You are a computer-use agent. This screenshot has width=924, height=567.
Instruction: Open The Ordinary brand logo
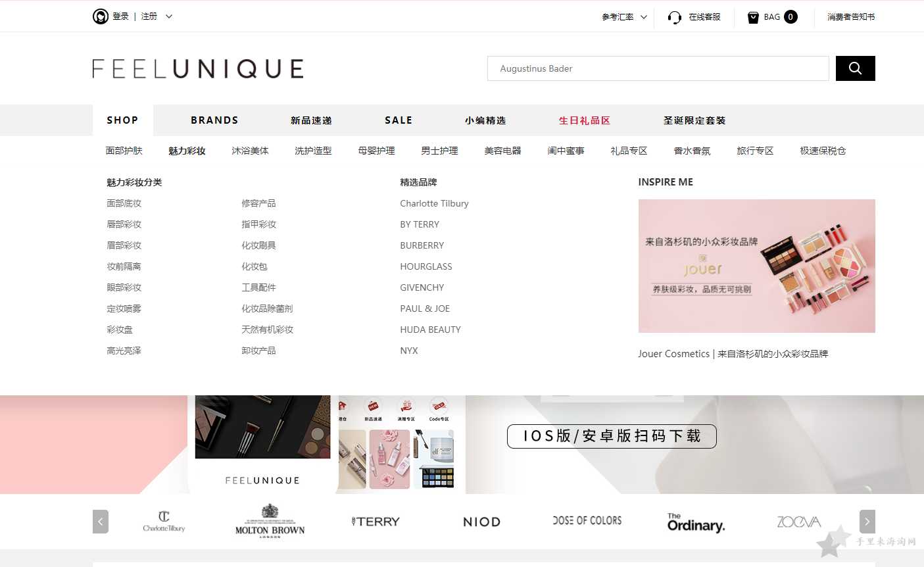[696, 523]
